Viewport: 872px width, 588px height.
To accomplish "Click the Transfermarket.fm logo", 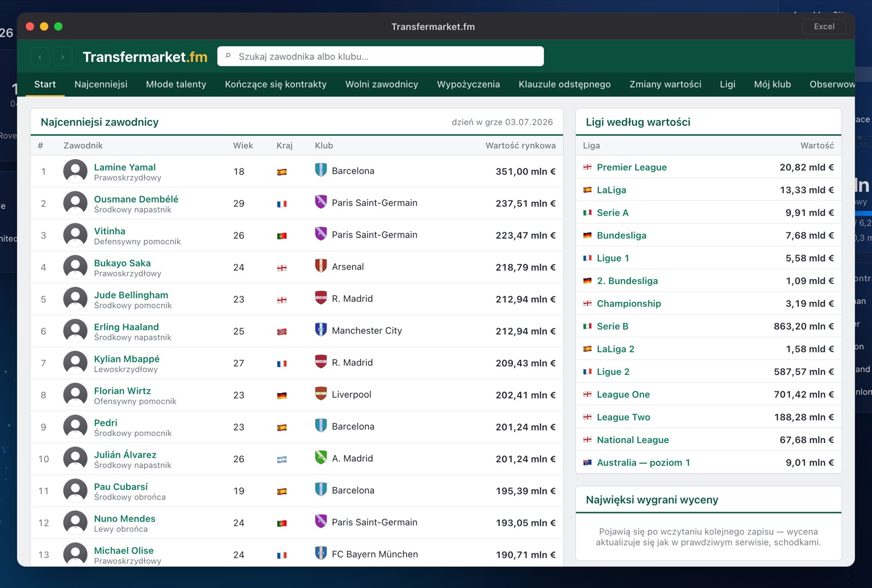I will pyautogui.click(x=145, y=57).
